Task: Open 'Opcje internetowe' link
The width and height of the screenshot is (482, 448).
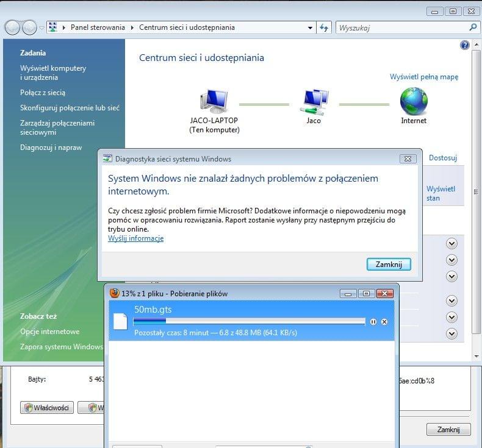Action: pos(49,332)
